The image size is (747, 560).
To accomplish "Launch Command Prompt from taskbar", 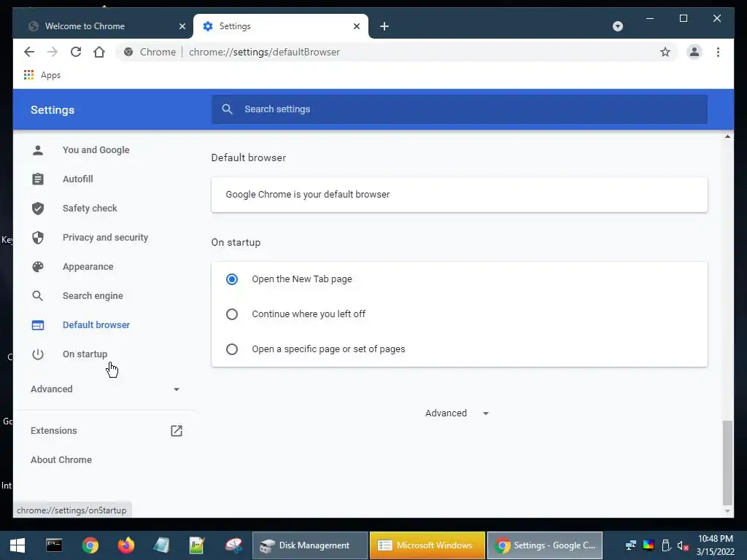I will pyautogui.click(x=54, y=545).
